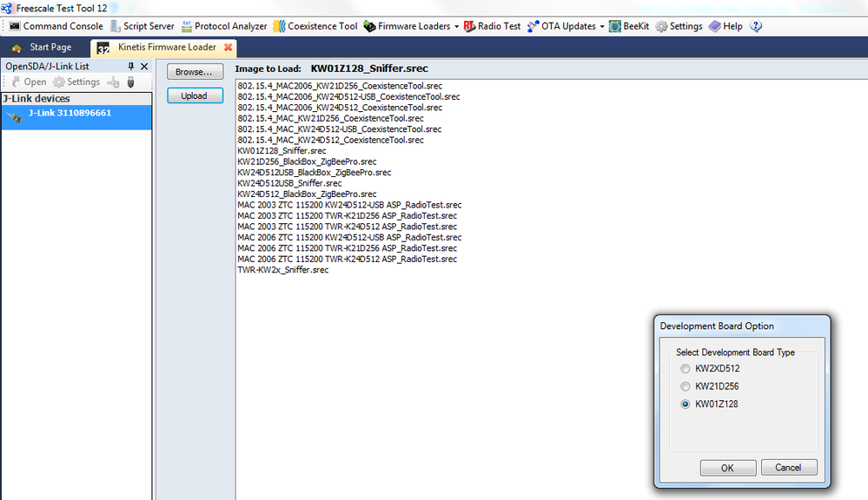Expand the Firmware Loaders dropdown arrow
The width and height of the screenshot is (868, 500).
457,27
